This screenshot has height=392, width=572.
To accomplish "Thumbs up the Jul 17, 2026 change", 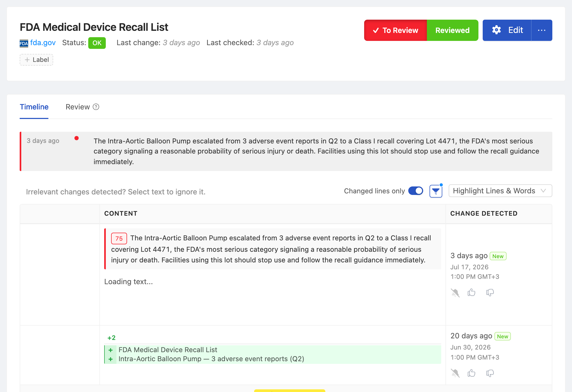I will 472,292.
